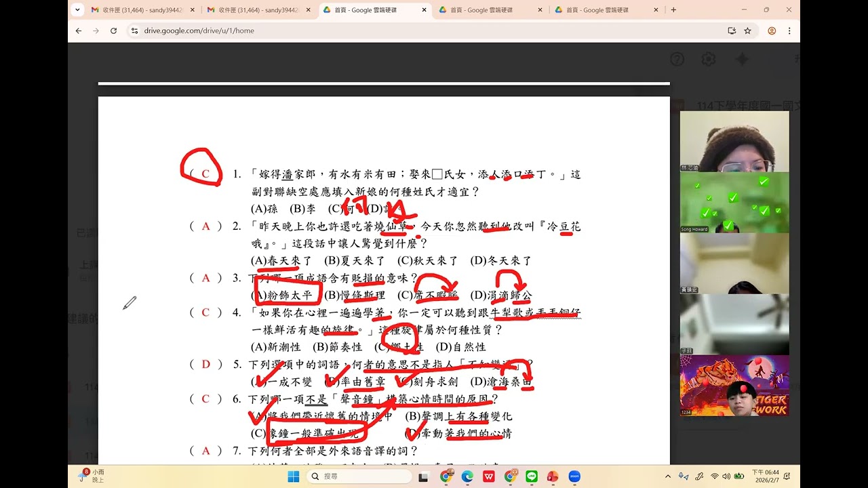Open the Chrome profile avatar menu
This screenshot has height=488, width=868.
click(x=772, y=30)
